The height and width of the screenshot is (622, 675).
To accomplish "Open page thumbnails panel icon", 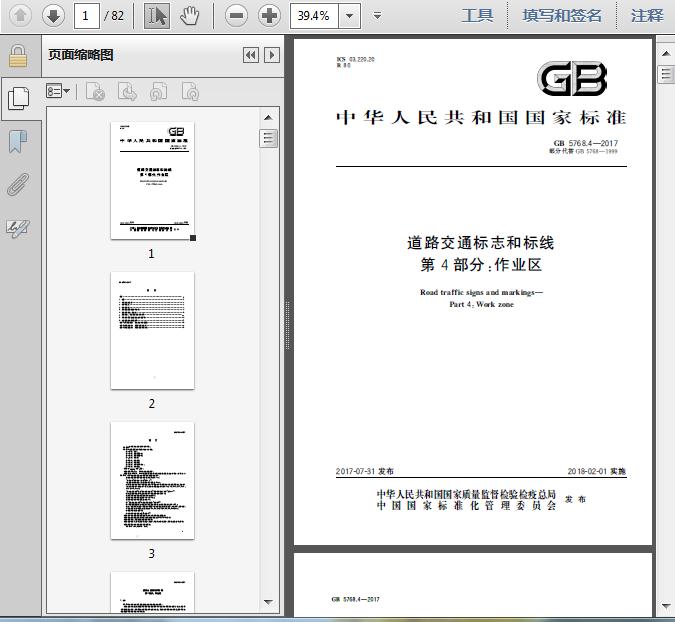I will tap(19, 99).
